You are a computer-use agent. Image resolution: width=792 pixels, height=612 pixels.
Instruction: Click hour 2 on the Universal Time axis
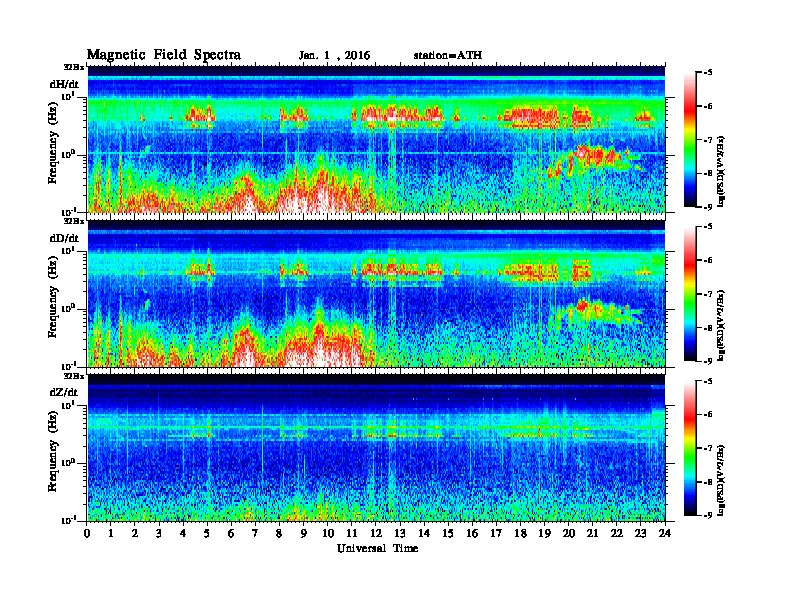135,533
